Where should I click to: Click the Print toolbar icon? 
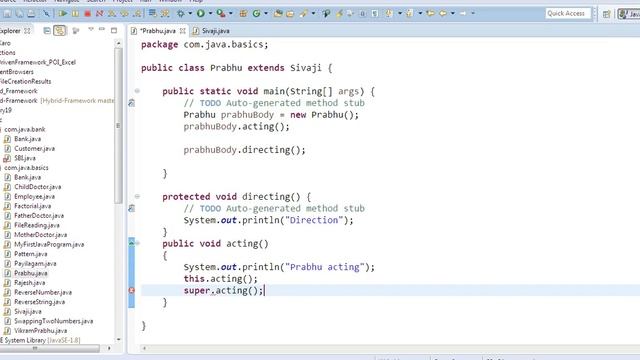click(31, 14)
